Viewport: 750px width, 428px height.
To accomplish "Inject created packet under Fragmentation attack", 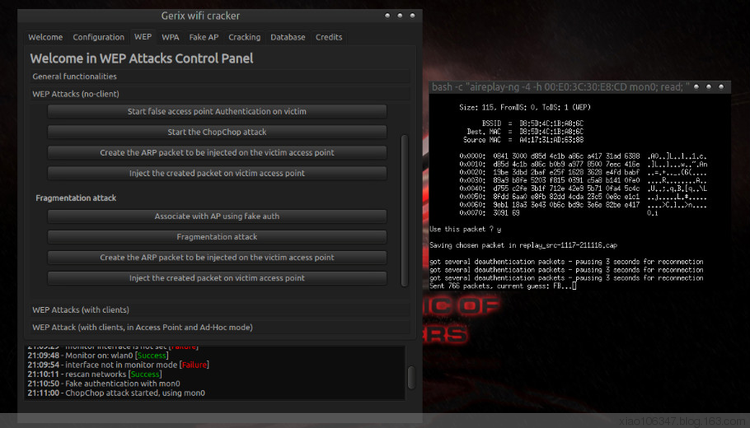I will (x=217, y=278).
